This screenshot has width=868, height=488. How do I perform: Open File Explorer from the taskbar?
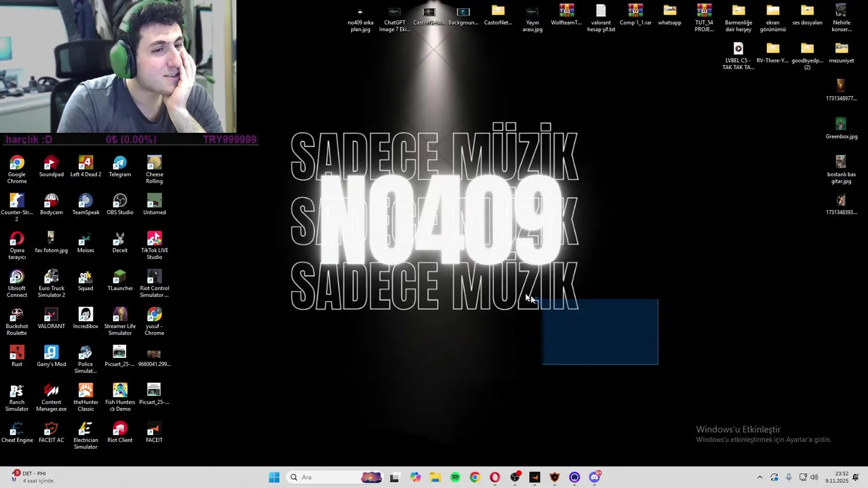[x=435, y=477]
